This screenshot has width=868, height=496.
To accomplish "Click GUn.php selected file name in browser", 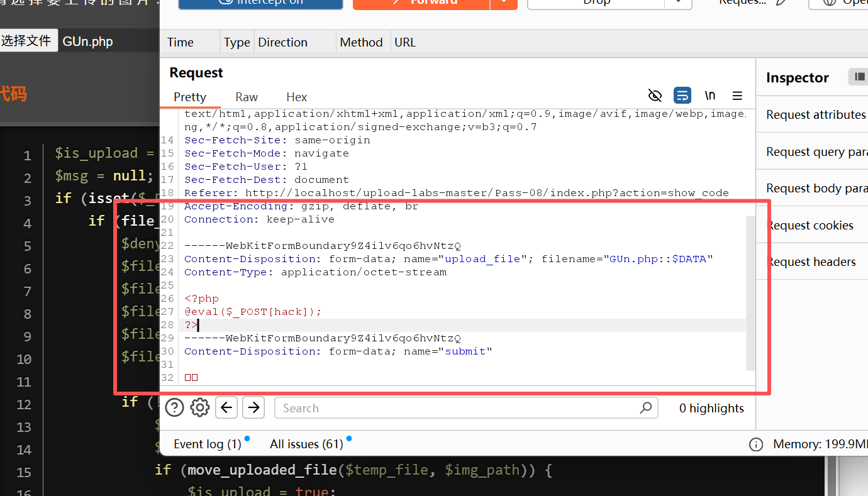I will click(x=88, y=41).
